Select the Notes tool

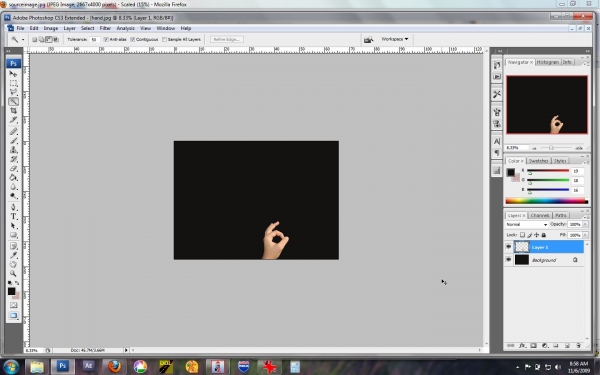tap(13, 246)
